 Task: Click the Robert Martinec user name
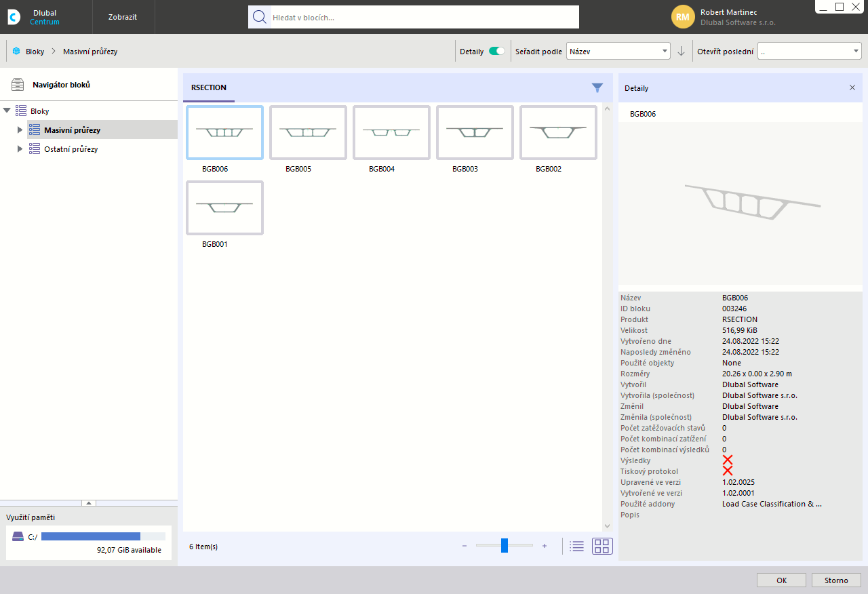[x=728, y=12]
